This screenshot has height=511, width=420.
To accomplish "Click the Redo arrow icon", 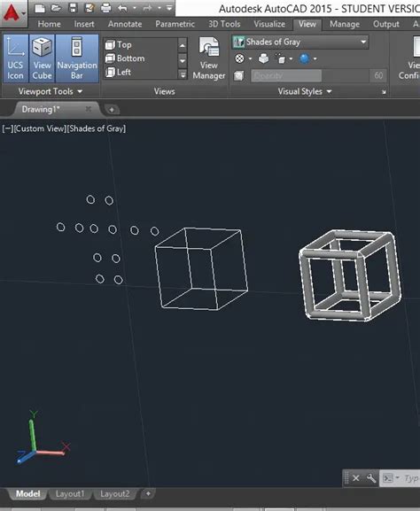I will click(x=147, y=8).
